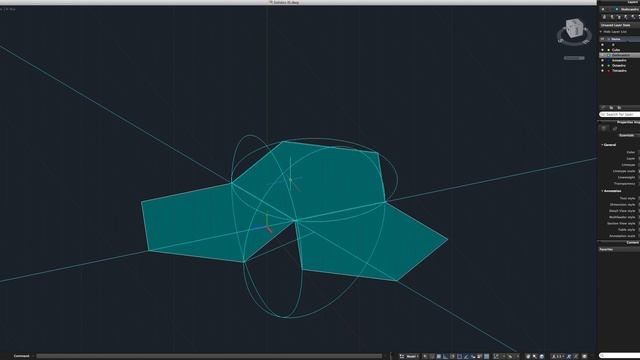This screenshot has width=640, height=360.
Task: Open viewport controls label in the top-left corner
Action: click(8, 9)
